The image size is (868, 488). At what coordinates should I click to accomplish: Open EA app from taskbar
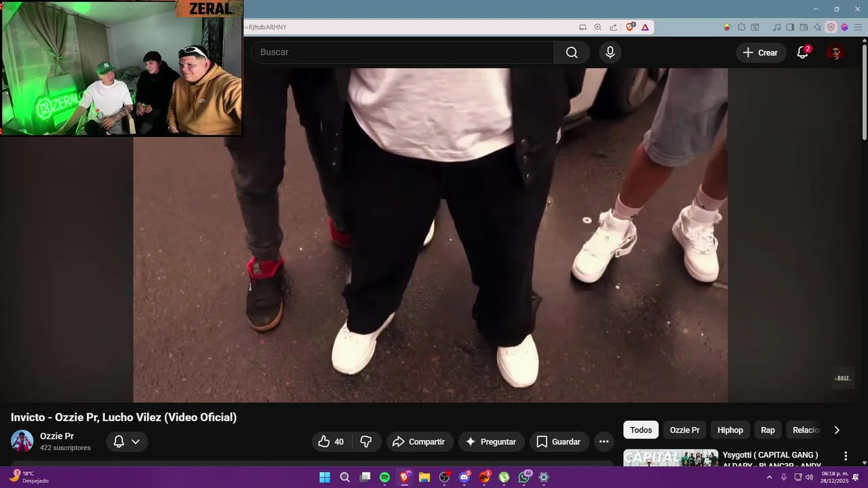[x=484, y=477]
